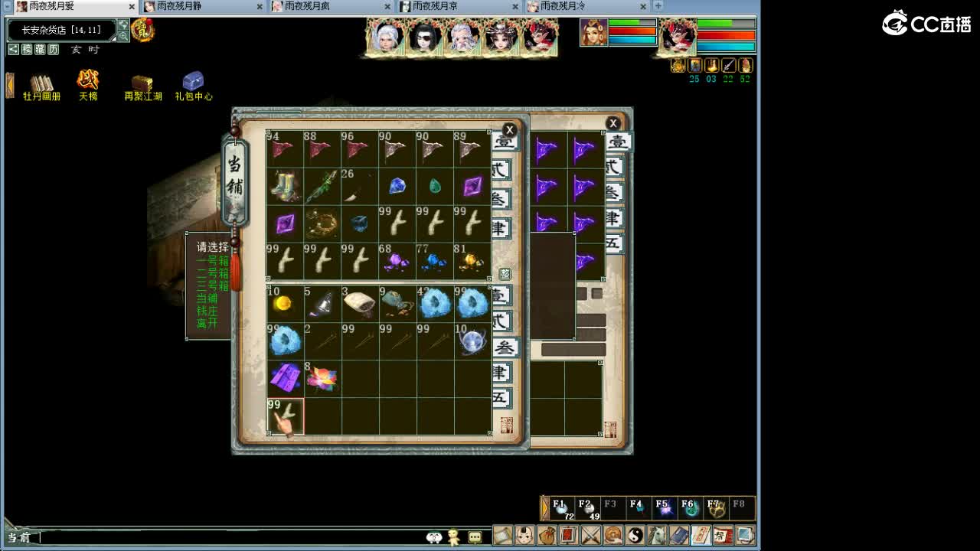Select the lotus flower stacked 8
This screenshot has height=551, width=980.
click(322, 379)
